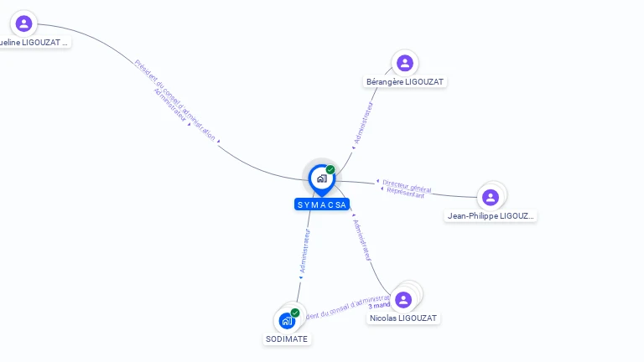This screenshot has width=644, height=362.
Task: Open the Jean-Philippe LIGOUZAT person icon
Action: tap(491, 198)
